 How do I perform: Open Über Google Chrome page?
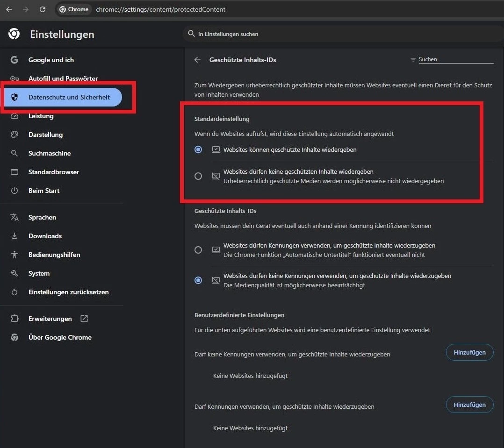(61, 337)
